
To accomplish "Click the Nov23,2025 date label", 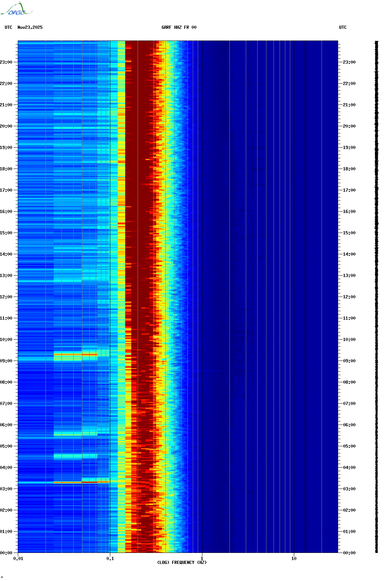I will [x=30, y=27].
